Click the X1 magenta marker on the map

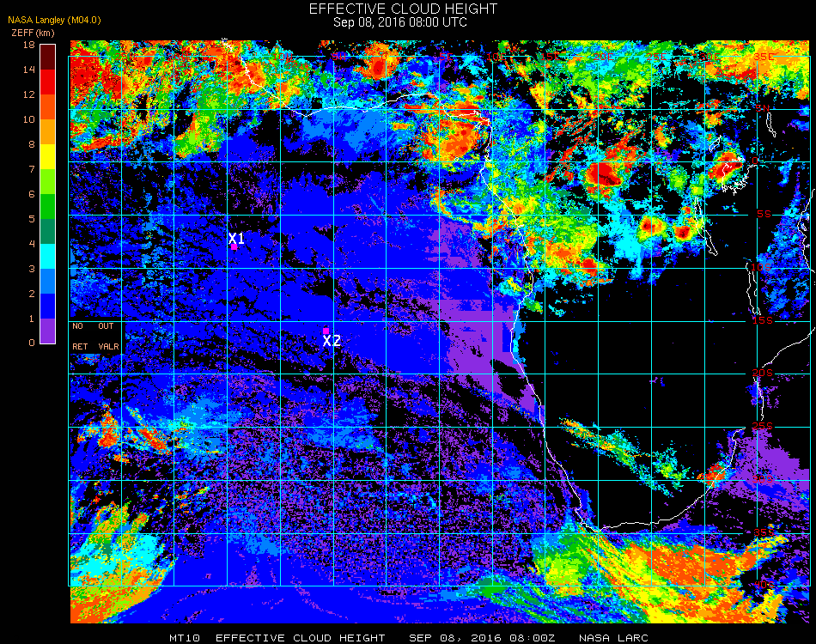point(234,247)
